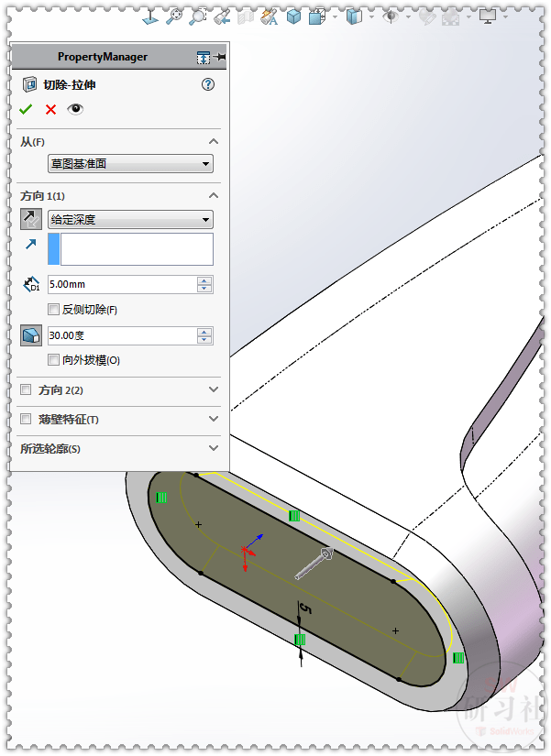
Task: Expand the 所选轮廓(S) section
Action: click(x=214, y=448)
